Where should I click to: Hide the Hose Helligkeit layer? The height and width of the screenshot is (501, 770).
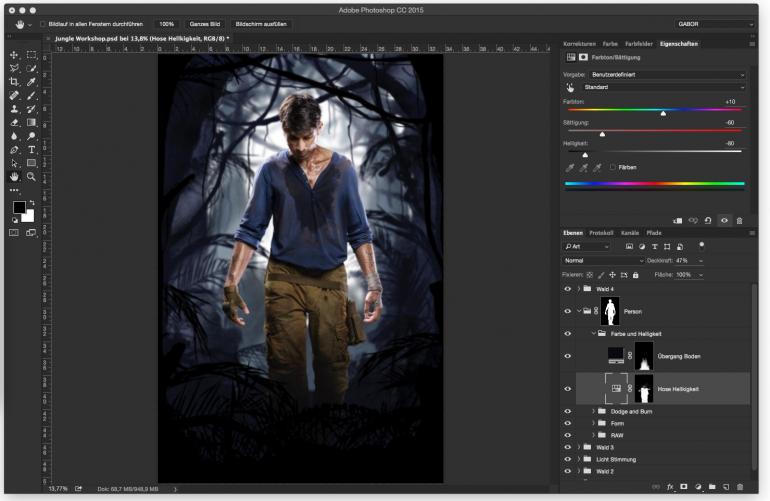click(568, 389)
